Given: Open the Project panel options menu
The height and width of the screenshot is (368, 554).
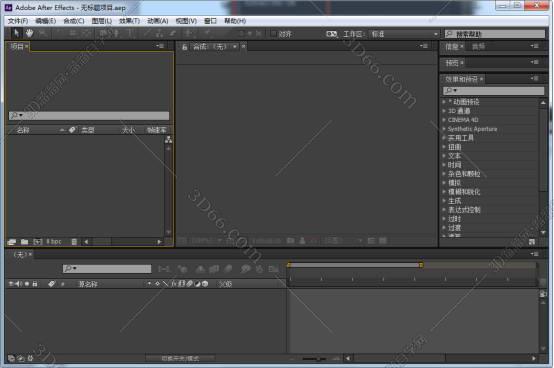Looking at the screenshot, I should point(160,46).
